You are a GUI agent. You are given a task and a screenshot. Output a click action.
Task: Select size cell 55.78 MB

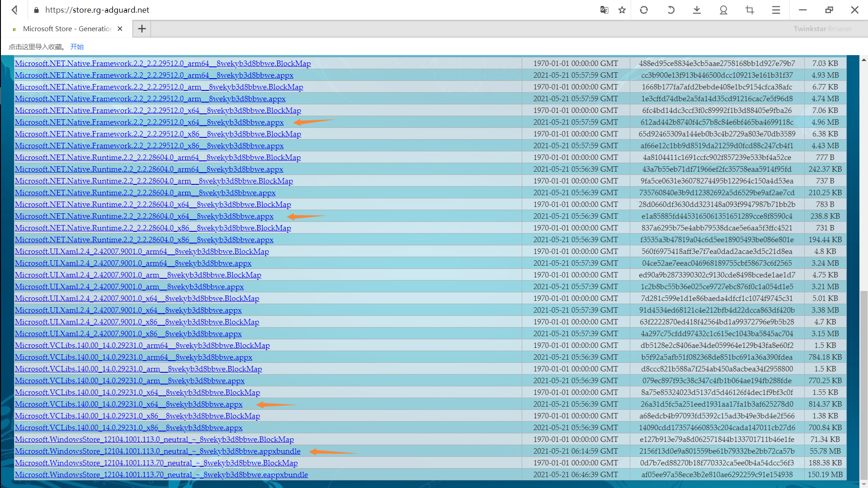tap(825, 451)
